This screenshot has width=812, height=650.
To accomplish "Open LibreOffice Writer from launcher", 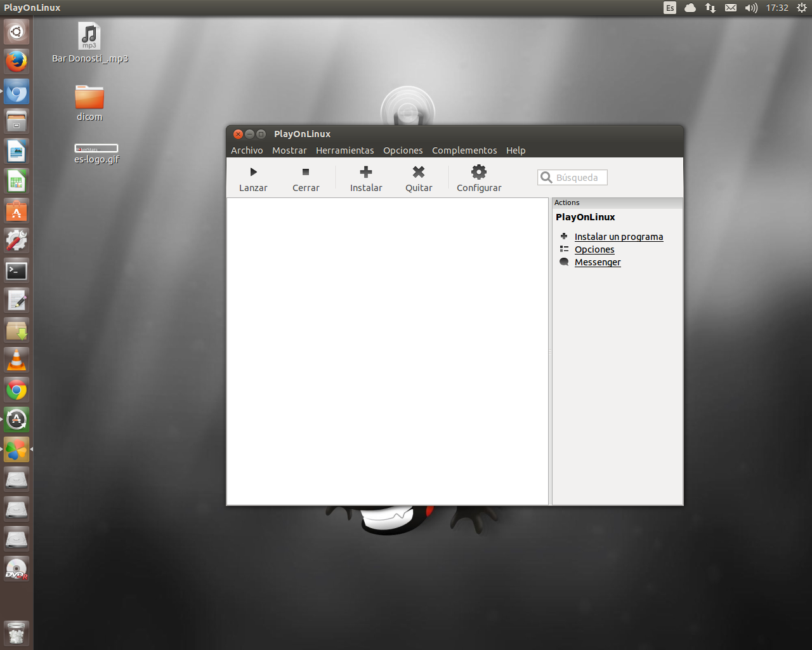I will click(16, 151).
